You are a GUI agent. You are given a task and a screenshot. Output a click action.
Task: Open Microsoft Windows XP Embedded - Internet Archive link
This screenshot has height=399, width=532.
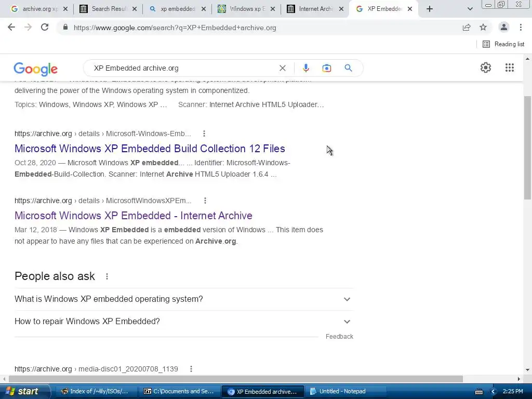coord(134,216)
